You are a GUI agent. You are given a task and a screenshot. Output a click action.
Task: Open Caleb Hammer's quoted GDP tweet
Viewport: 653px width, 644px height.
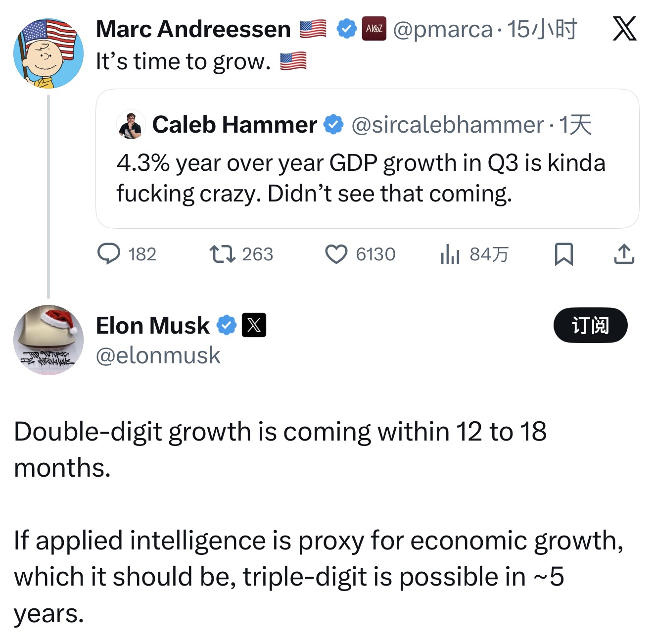[x=361, y=178]
